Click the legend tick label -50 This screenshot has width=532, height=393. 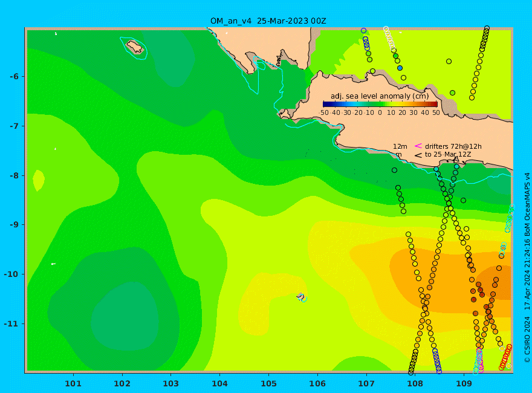323,112
